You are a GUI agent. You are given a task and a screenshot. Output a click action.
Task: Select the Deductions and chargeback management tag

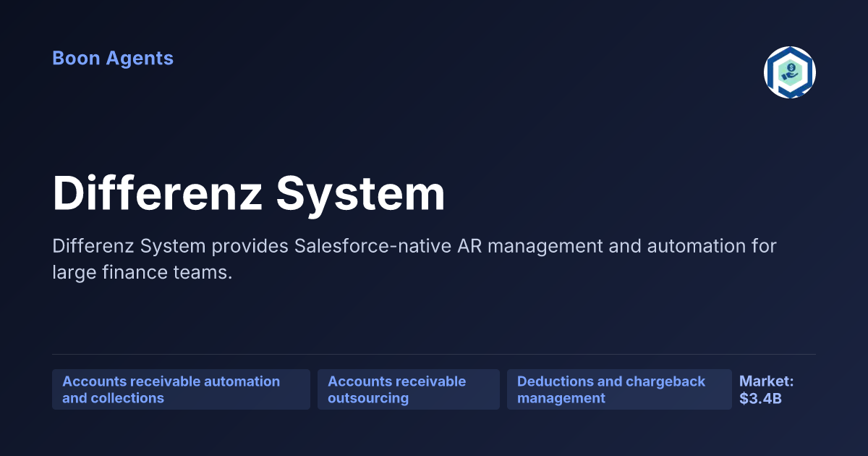point(619,389)
